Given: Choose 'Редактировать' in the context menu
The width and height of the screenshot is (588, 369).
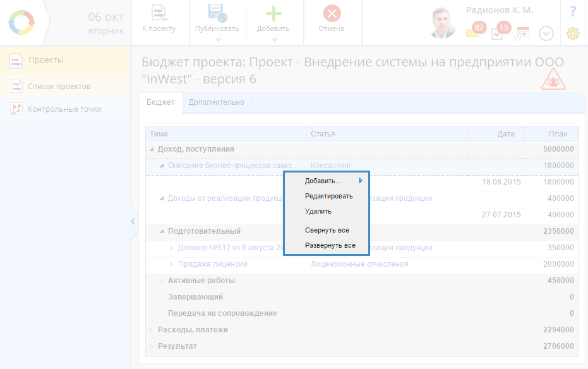Looking at the screenshot, I should point(328,196).
